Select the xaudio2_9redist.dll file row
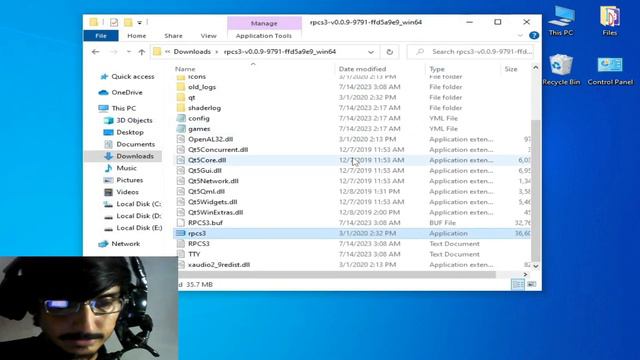640x360 pixels. (353, 264)
